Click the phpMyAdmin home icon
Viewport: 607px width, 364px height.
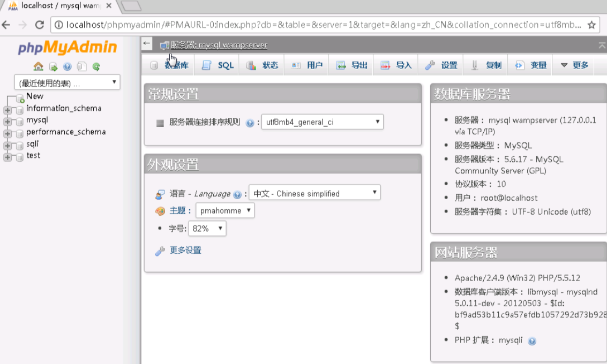(x=39, y=66)
